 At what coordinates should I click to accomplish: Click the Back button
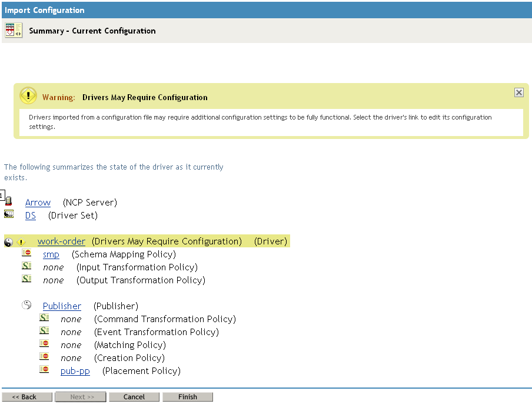point(27,397)
